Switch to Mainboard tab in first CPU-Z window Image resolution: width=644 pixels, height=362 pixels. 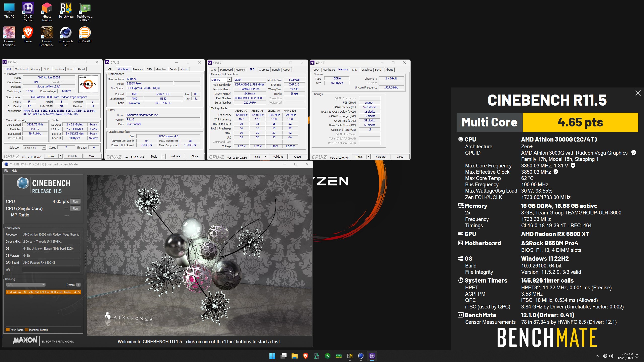point(21,69)
